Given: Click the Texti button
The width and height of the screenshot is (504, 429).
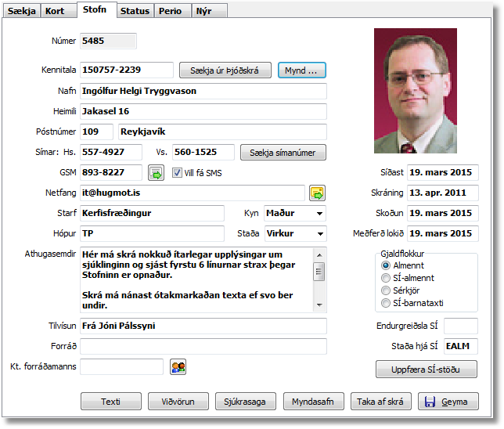Looking at the screenshot, I should (111, 402).
